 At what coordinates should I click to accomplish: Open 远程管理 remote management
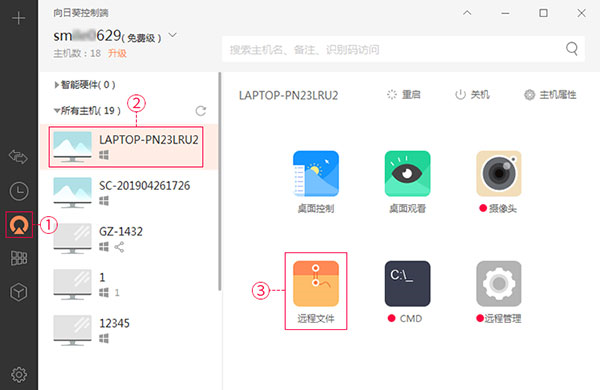(x=499, y=292)
